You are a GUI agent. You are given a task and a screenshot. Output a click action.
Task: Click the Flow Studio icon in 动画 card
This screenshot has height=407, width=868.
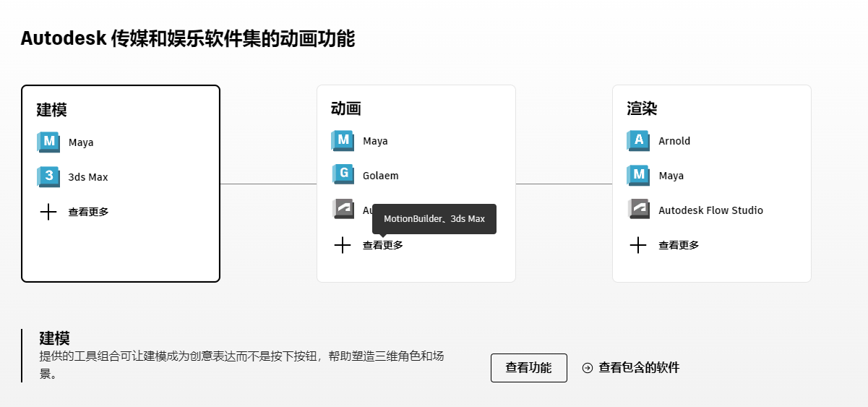343,210
